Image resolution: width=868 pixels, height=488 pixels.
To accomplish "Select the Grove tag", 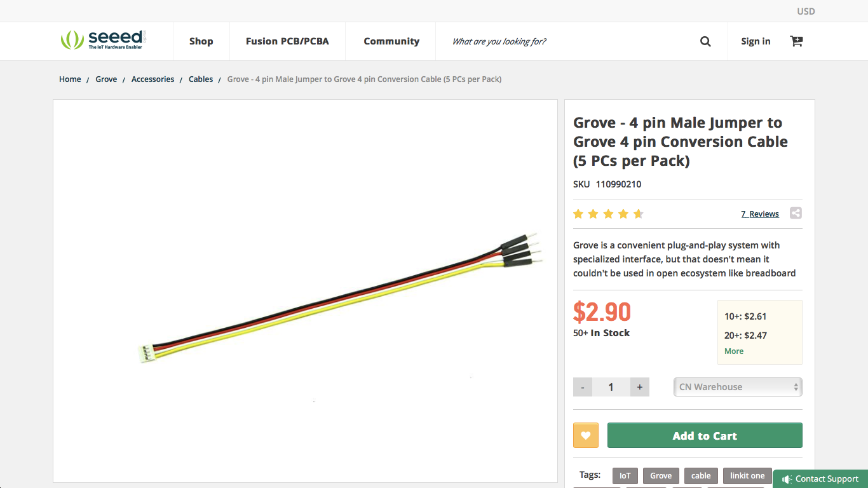I will (x=661, y=476).
